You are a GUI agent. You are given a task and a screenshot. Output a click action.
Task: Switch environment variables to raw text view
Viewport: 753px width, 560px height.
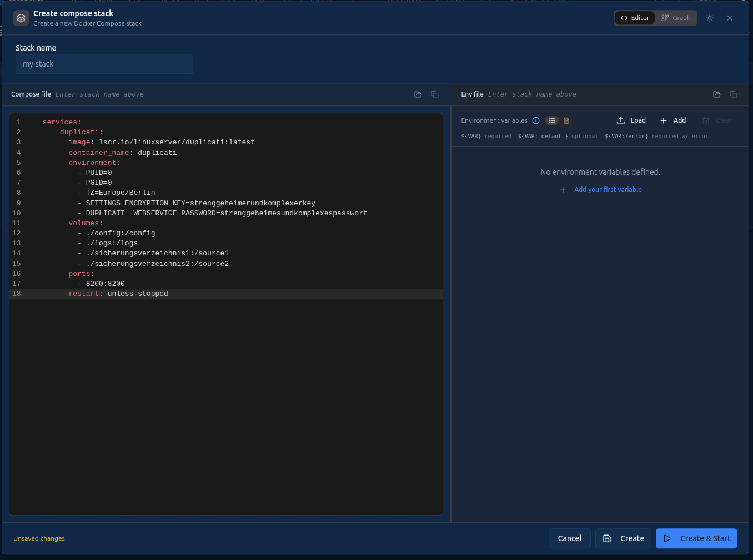(566, 120)
